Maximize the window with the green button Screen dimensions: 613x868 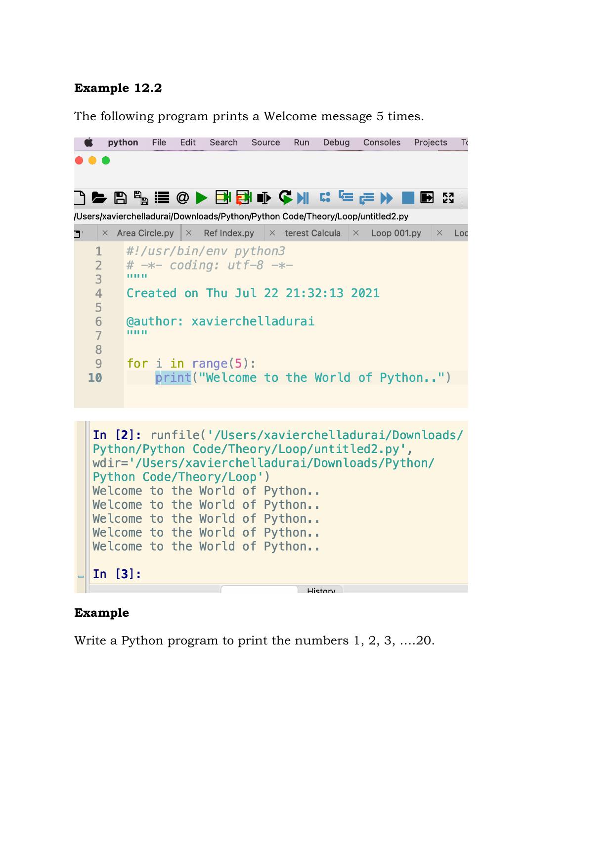tap(106, 160)
